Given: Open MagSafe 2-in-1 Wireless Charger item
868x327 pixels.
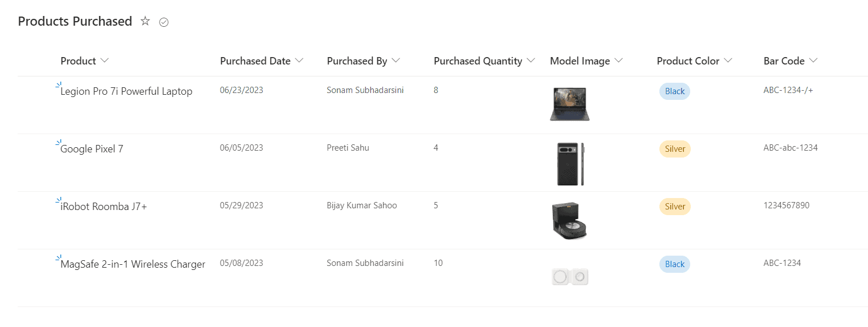Looking at the screenshot, I should tap(133, 264).
